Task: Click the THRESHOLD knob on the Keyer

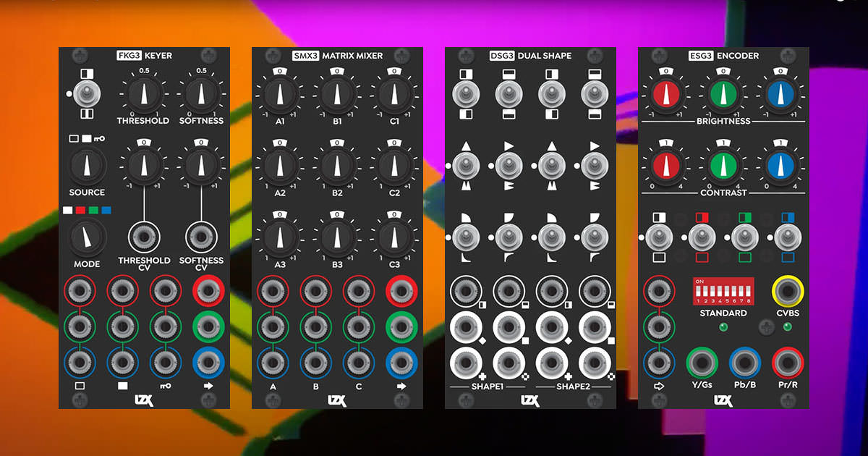Action: (x=143, y=94)
